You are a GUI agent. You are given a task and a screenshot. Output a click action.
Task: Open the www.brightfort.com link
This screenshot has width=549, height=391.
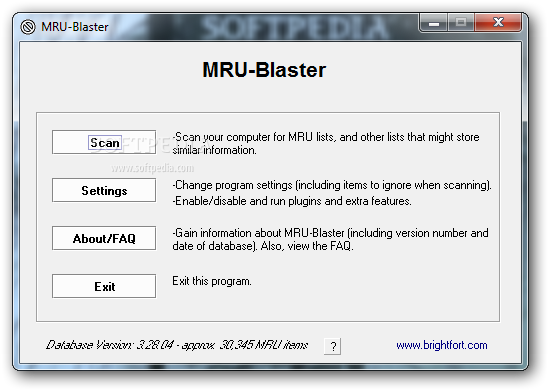[442, 345]
